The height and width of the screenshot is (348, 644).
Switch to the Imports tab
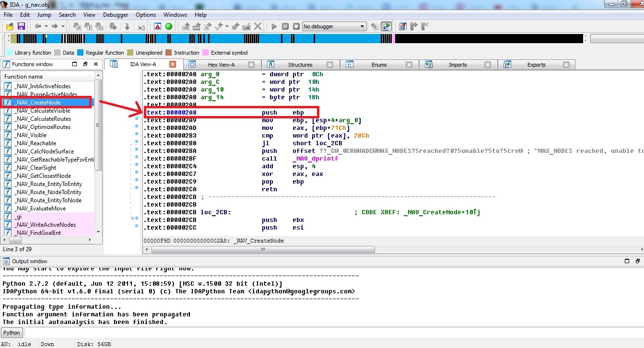457,65
